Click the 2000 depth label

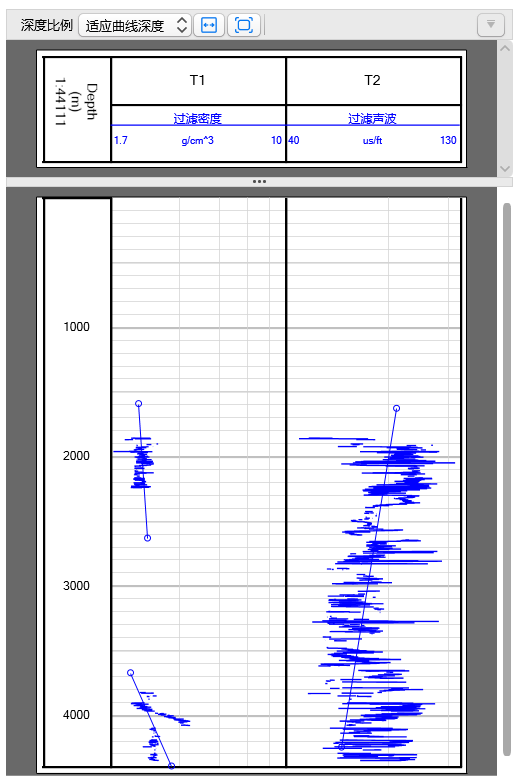coord(76,456)
